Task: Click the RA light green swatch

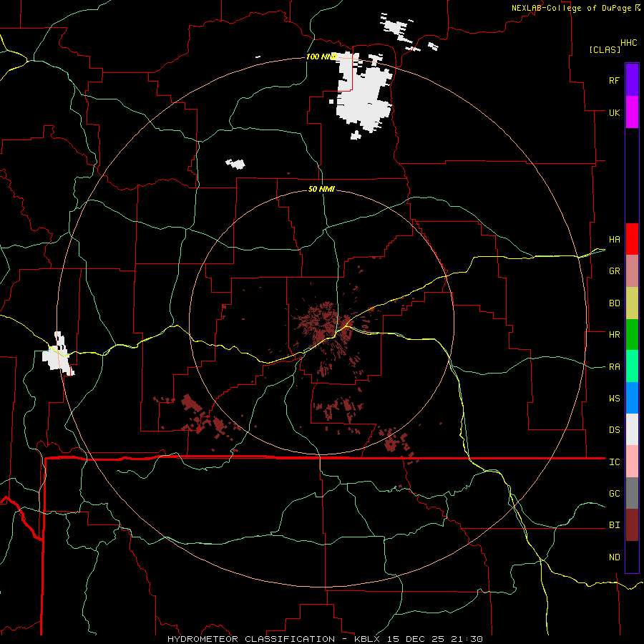Action: (x=632, y=366)
